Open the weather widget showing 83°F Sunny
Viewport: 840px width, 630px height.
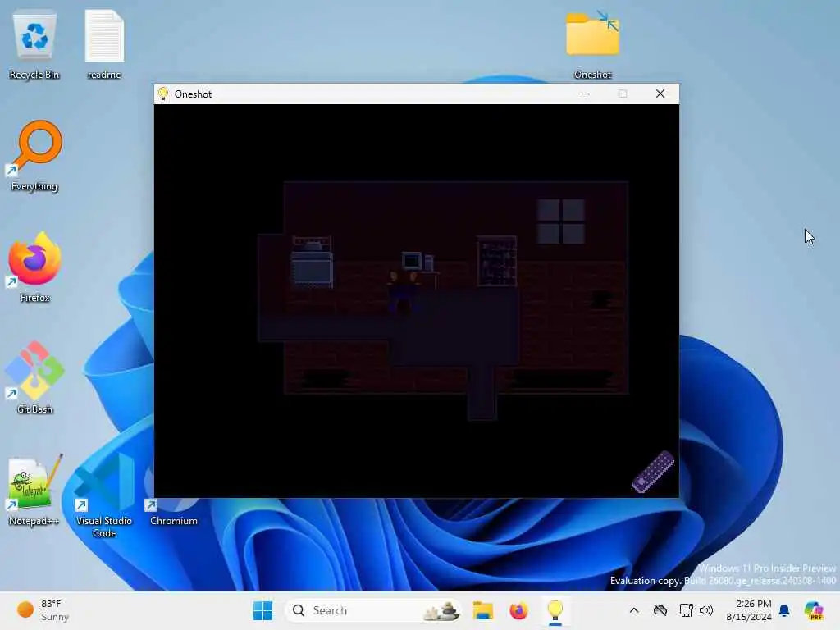(43, 610)
